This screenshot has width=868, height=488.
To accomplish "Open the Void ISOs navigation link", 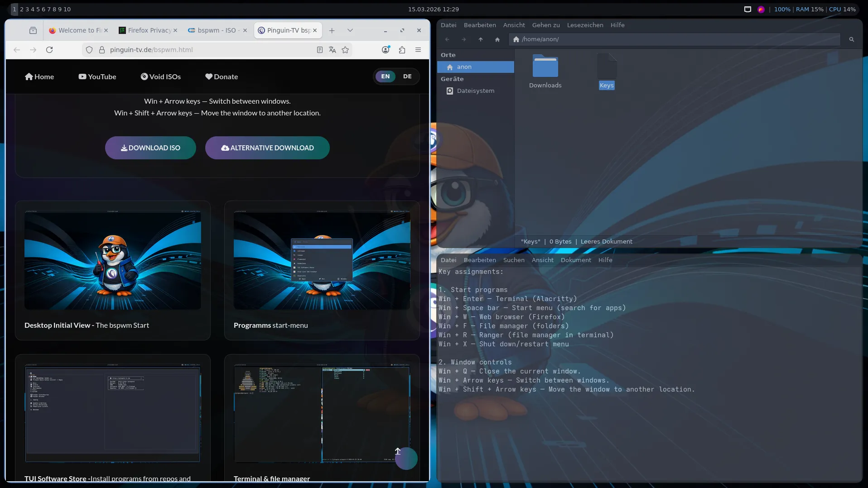I will [161, 77].
